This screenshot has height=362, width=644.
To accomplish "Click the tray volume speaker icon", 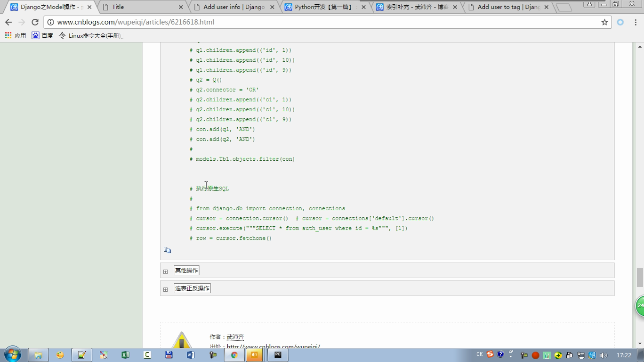I will click(604, 355).
